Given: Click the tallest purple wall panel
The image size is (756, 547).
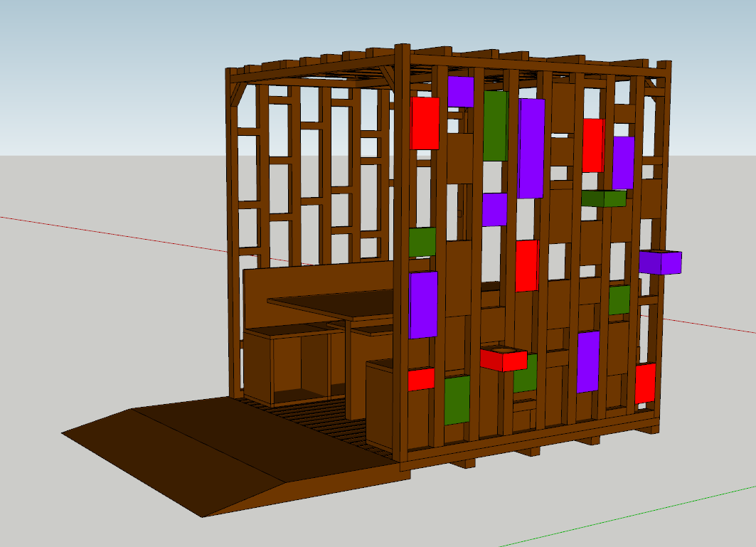Looking at the screenshot, I should click(531, 148).
